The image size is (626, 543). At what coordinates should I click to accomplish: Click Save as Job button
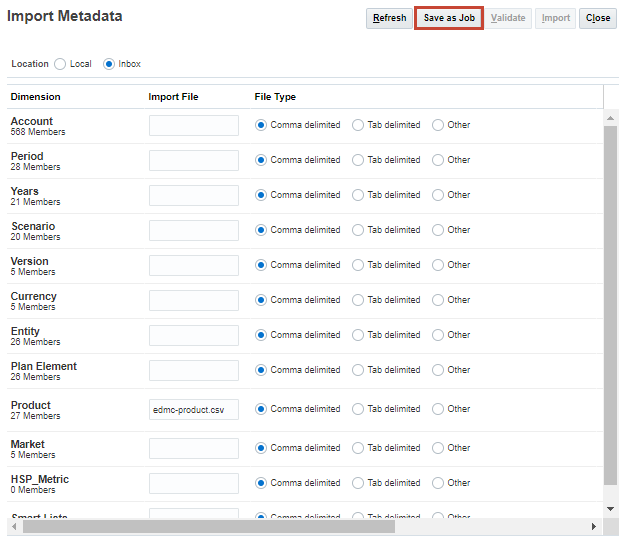pyautogui.click(x=449, y=18)
